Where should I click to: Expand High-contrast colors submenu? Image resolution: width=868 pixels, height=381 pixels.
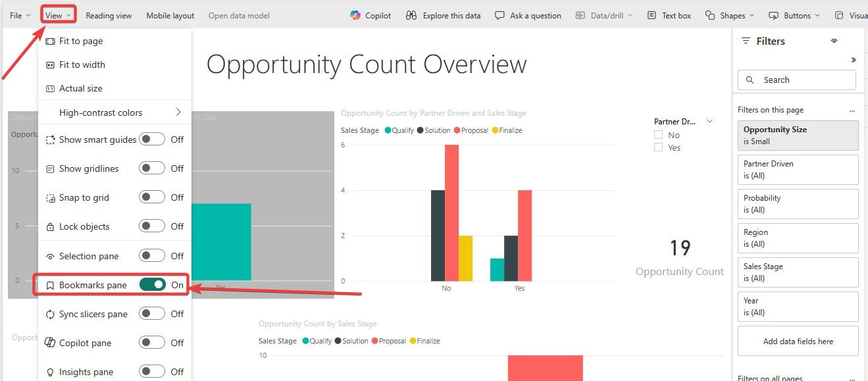115,113
